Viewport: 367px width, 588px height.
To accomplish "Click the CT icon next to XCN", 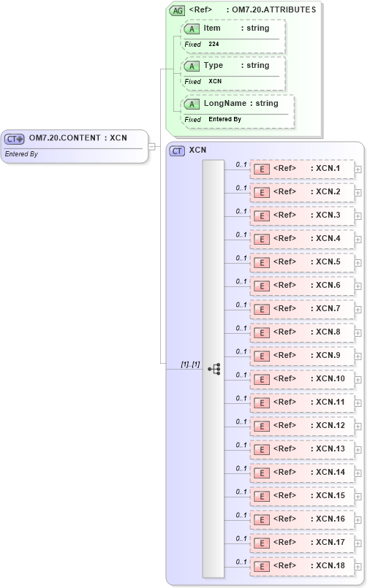I will pos(177,150).
